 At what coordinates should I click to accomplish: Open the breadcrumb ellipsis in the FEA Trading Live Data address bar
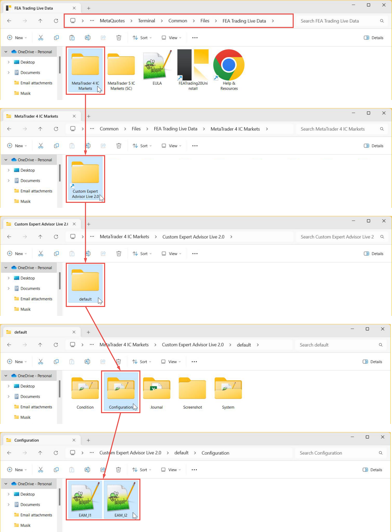(x=92, y=21)
